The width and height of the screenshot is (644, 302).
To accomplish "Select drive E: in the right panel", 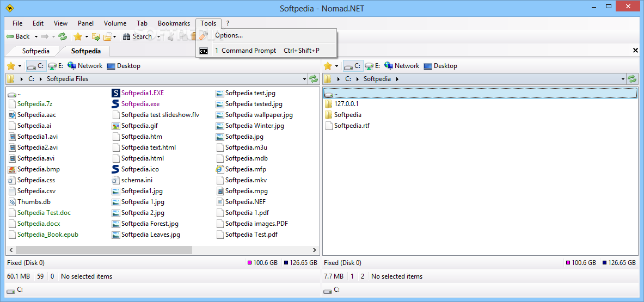I will [372, 66].
